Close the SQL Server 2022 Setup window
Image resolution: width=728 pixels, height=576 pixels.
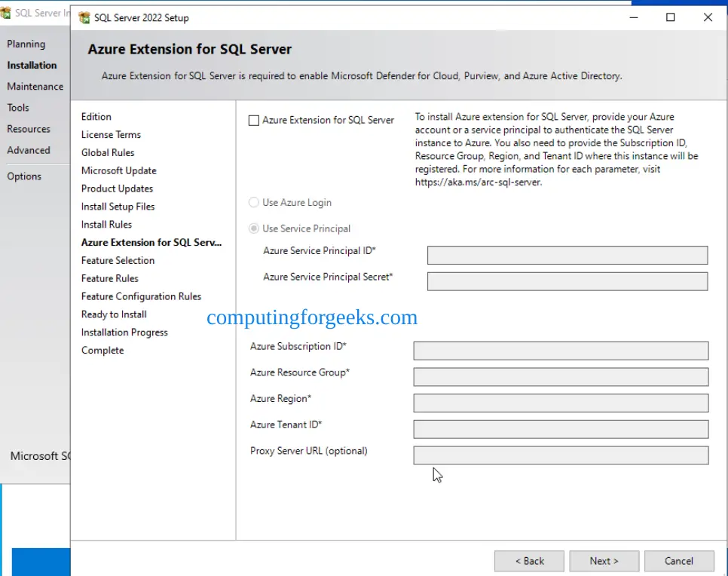pyautogui.click(x=708, y=17)
